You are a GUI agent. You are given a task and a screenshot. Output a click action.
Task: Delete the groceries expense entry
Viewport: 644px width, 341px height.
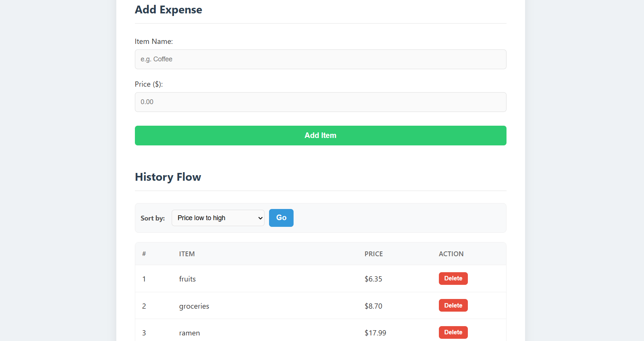[x=453, y=305]
